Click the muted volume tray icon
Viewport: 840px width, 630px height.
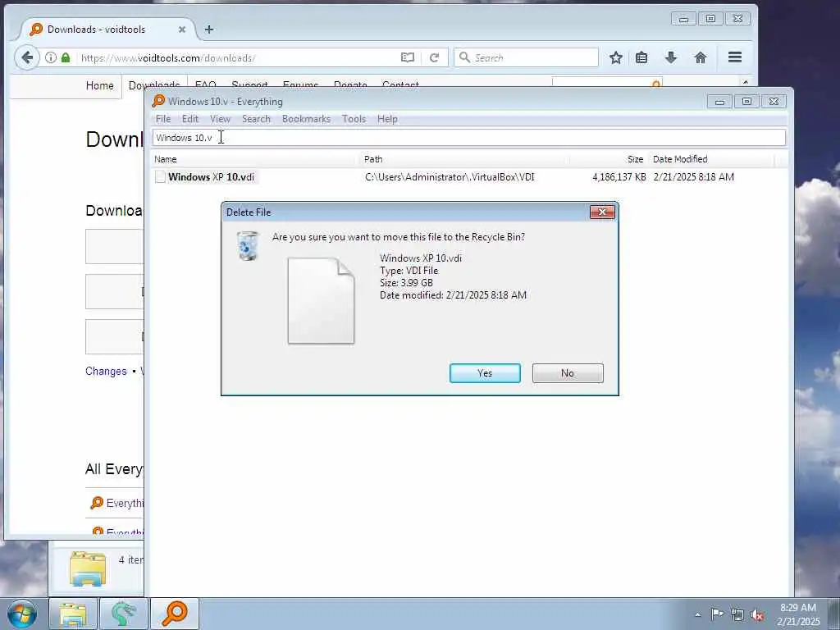(757, 615)
